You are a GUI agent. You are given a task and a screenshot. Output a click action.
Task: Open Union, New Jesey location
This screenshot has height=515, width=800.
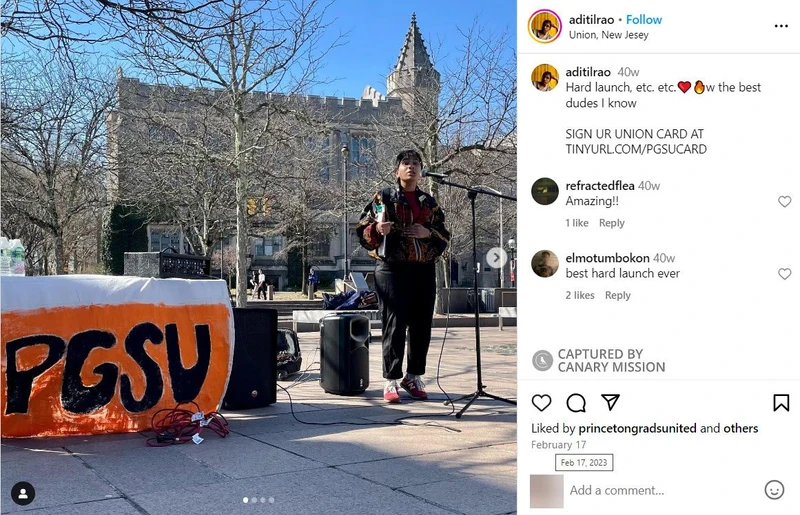tap(609, 35)
